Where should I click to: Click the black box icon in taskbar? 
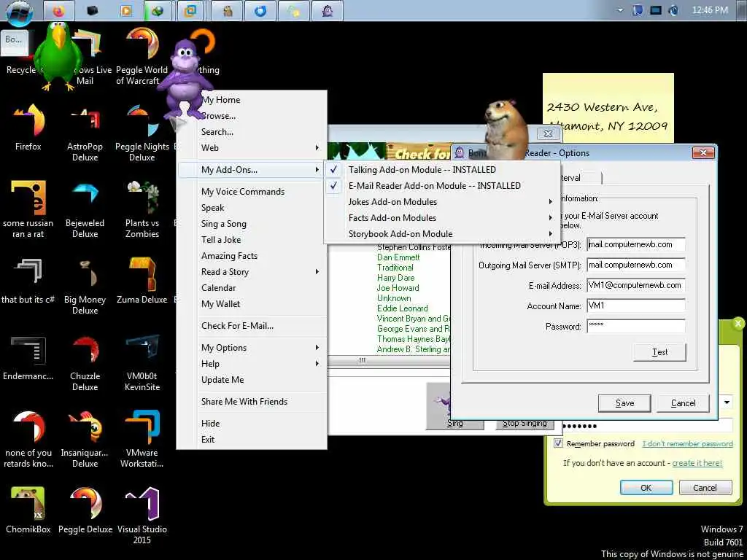pos(93,11)
